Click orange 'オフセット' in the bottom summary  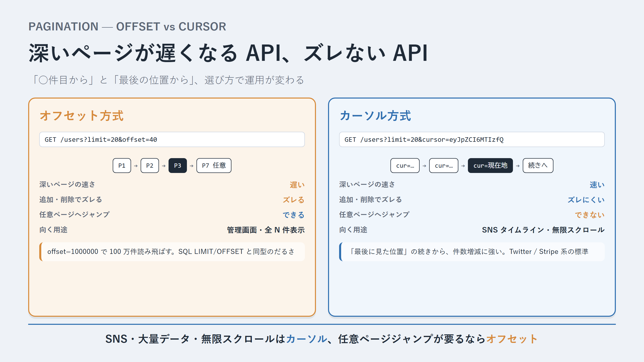[512, 339]
